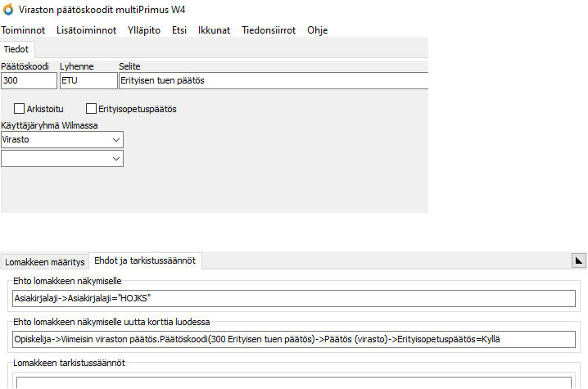
Task: Open the Tiedonsiirrot menu
Action: tap(269, 30)
